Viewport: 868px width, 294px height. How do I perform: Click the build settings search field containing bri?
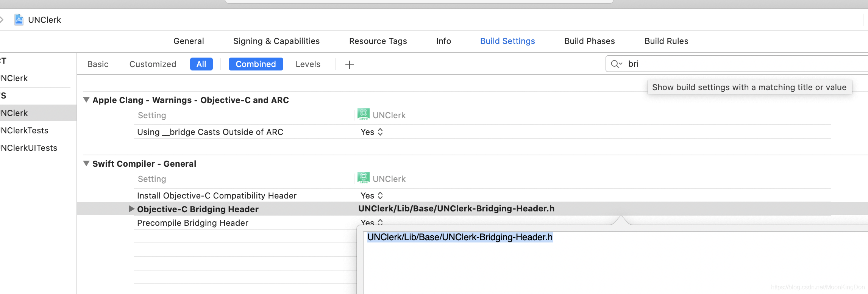(737, 64)
